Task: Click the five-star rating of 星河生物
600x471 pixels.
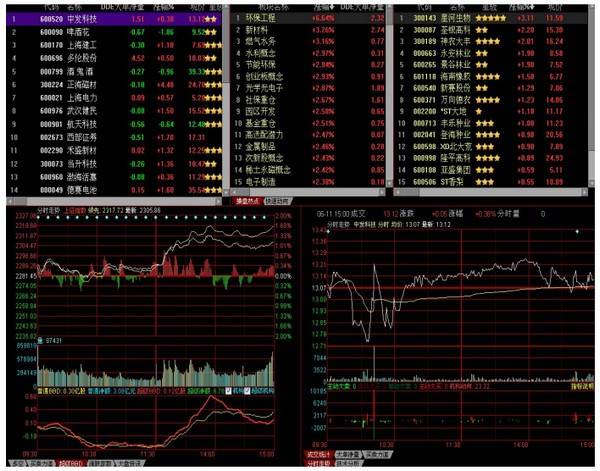Action: coord(491,18)
